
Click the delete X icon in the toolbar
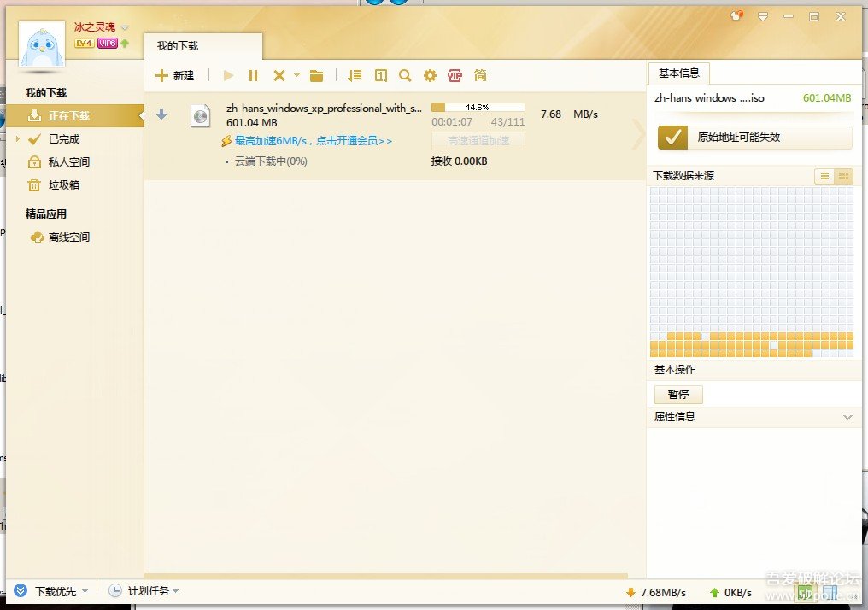coord(279,76)
